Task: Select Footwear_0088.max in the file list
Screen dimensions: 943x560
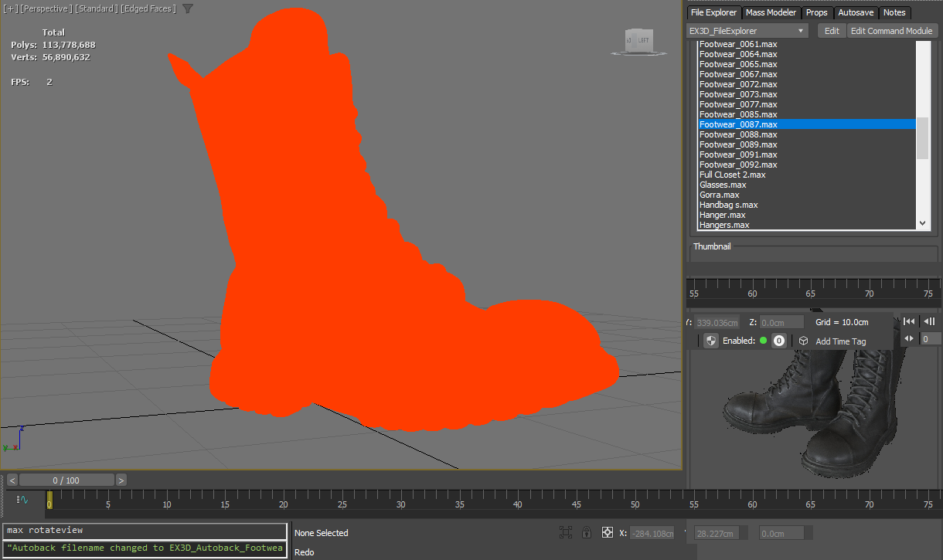Action: [x=806, y=134]
